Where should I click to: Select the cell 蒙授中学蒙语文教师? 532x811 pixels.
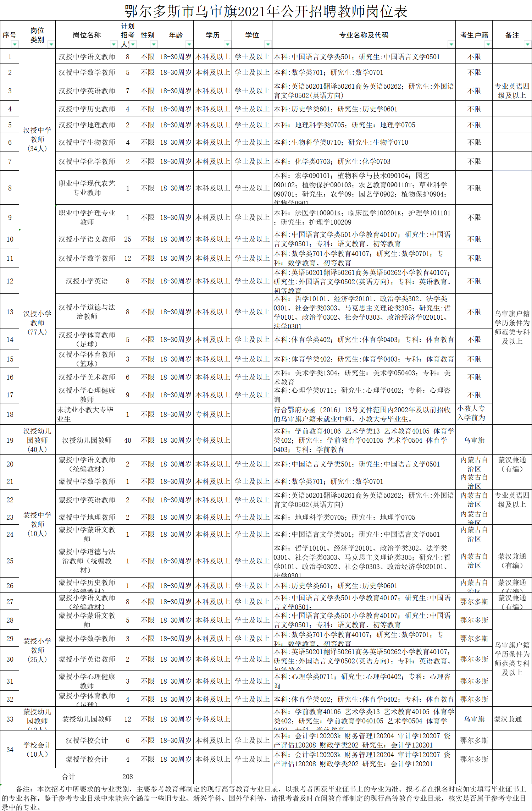(x=87, y=534)
